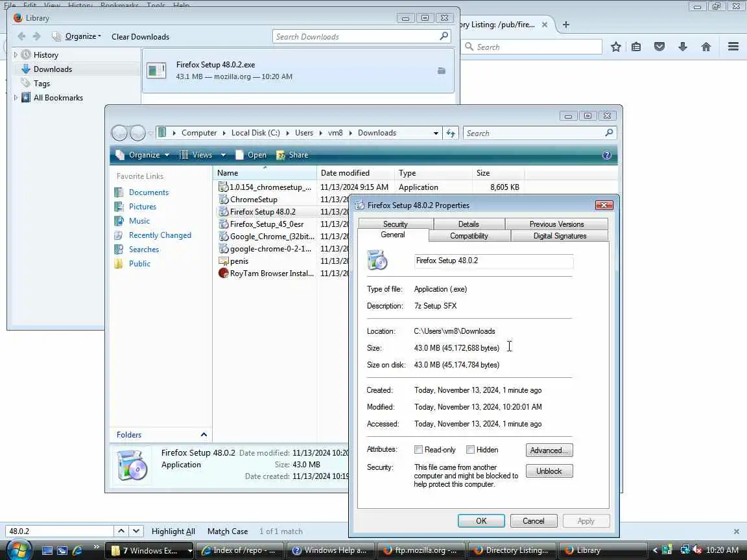The height and width of the screenshot is (560, 747).
Task: Click the Advanced... attributes button
Action: (x=549, y=450)
